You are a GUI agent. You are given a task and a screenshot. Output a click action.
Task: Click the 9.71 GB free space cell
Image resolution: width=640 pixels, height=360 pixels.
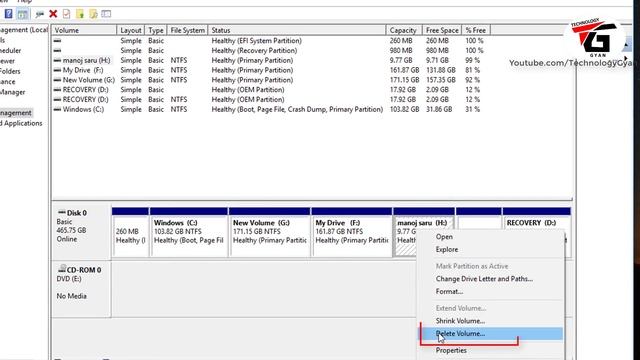point(437,60)
